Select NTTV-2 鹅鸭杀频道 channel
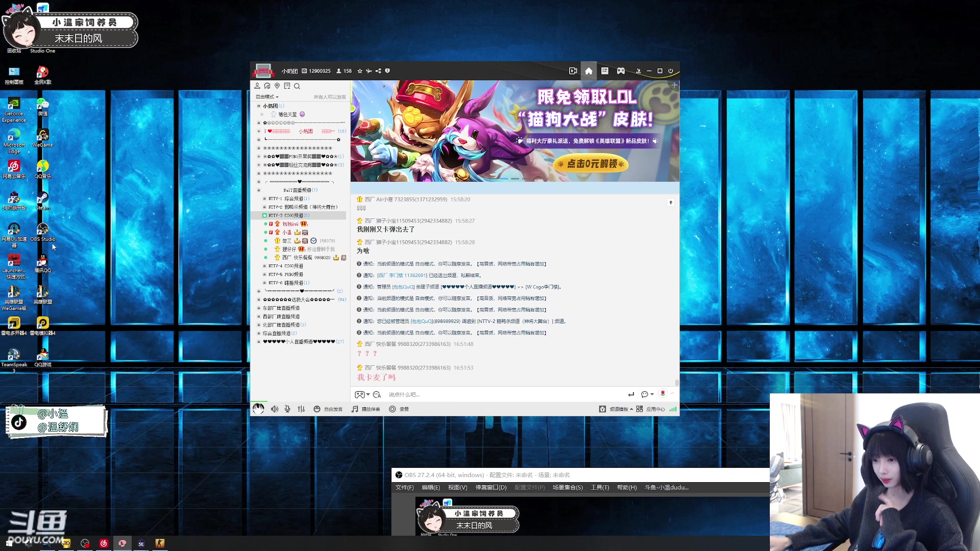Viewport: 980px width, 551px height. [x=303, y=207]
